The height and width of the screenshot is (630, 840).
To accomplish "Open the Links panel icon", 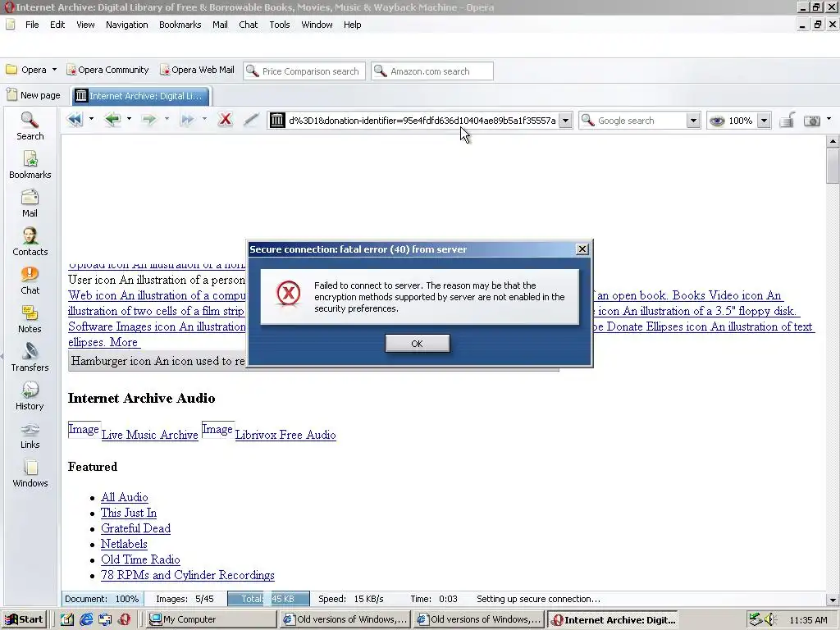I will coord(30,435).
